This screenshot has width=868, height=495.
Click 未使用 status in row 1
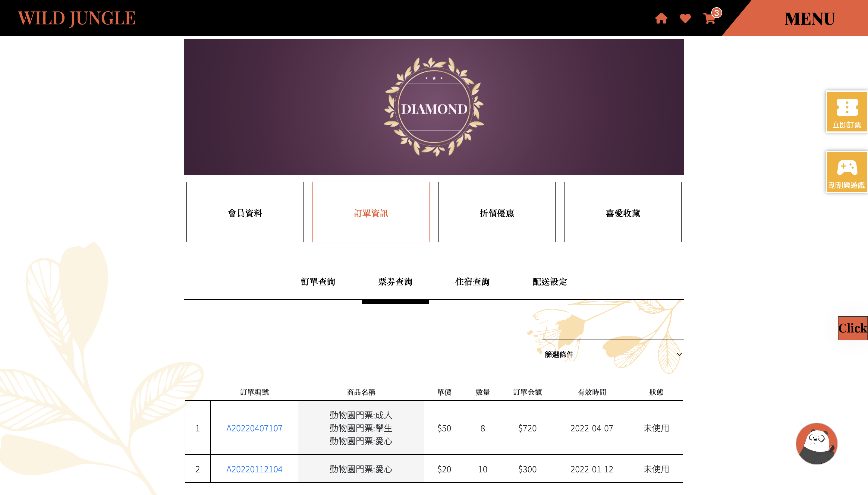656,428
